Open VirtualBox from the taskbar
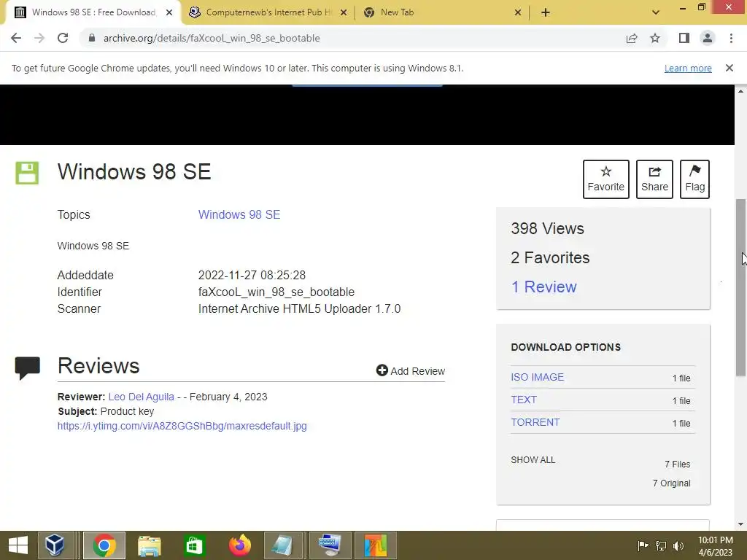The width and height of the screenshot is (747, 560). [x=55, y=545]
